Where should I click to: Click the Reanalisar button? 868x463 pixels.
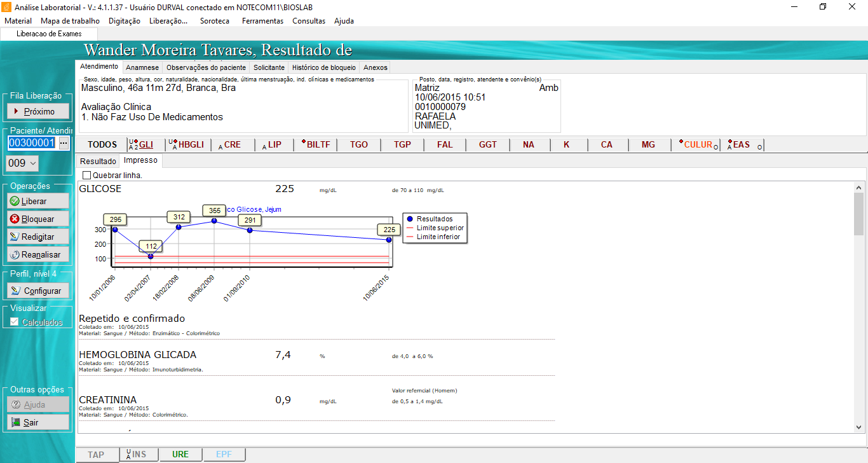(37, 254)
